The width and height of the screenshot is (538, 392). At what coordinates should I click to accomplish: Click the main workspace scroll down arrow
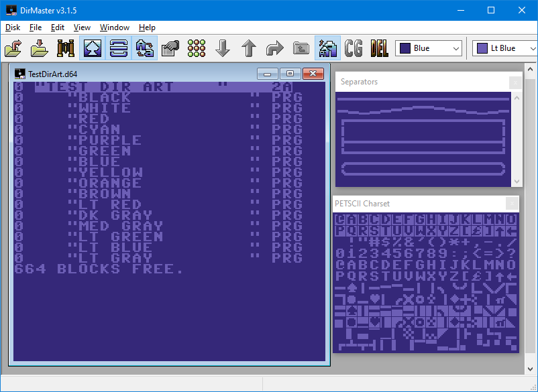coord(531,369)
